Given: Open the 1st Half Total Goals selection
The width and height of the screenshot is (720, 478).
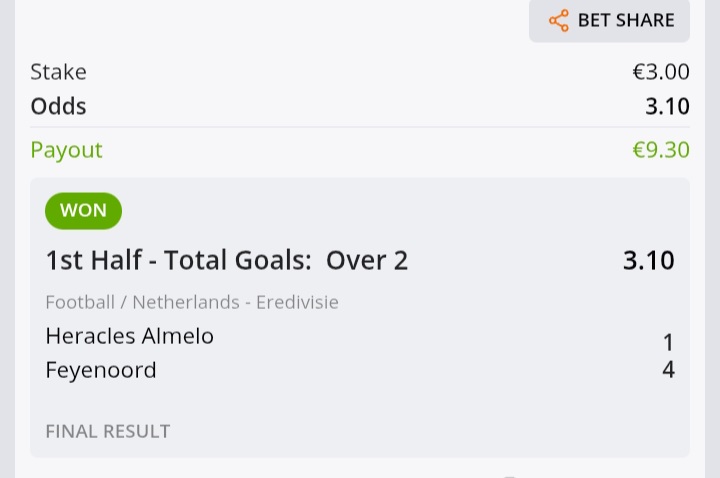Looking at the screenshot, I should coord(227,260).
